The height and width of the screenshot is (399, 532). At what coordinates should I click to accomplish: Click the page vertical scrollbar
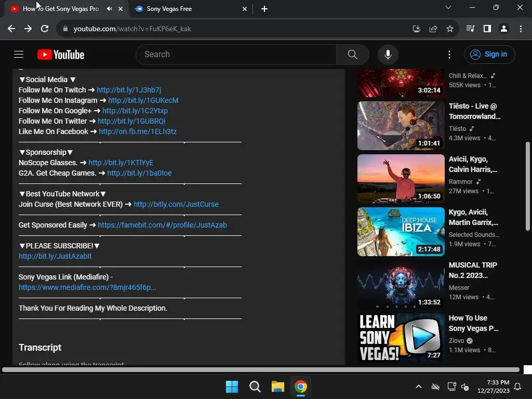(x=528, y=187)
